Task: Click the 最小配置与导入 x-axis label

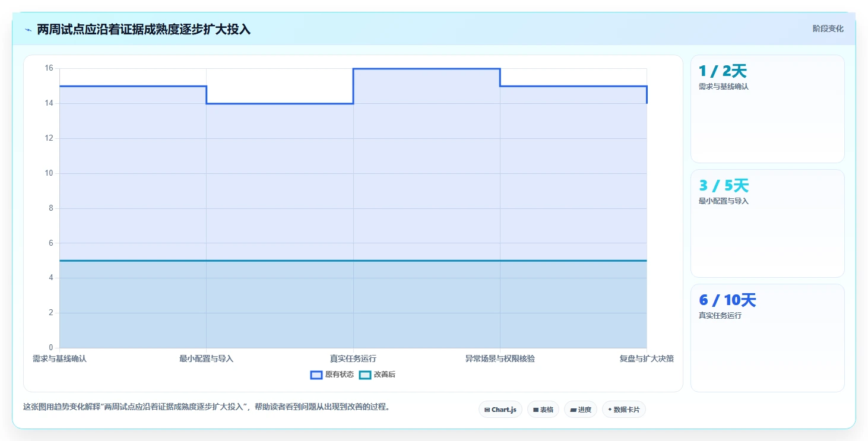Action: pyautogui.click(x=206, y=358)
